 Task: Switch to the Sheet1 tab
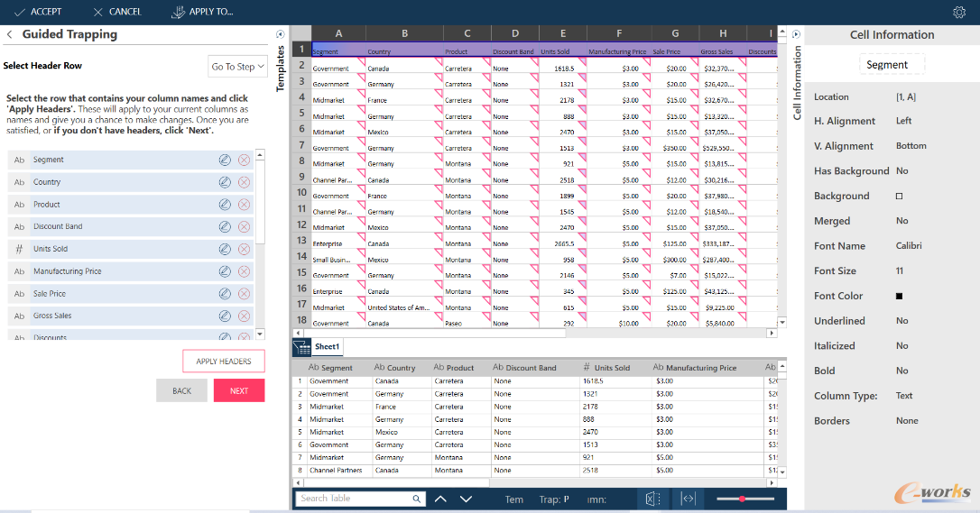327,347
